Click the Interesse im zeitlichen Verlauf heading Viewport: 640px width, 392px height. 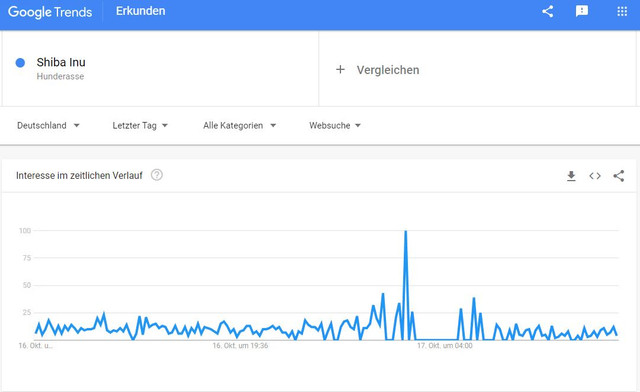pos(79,176)
